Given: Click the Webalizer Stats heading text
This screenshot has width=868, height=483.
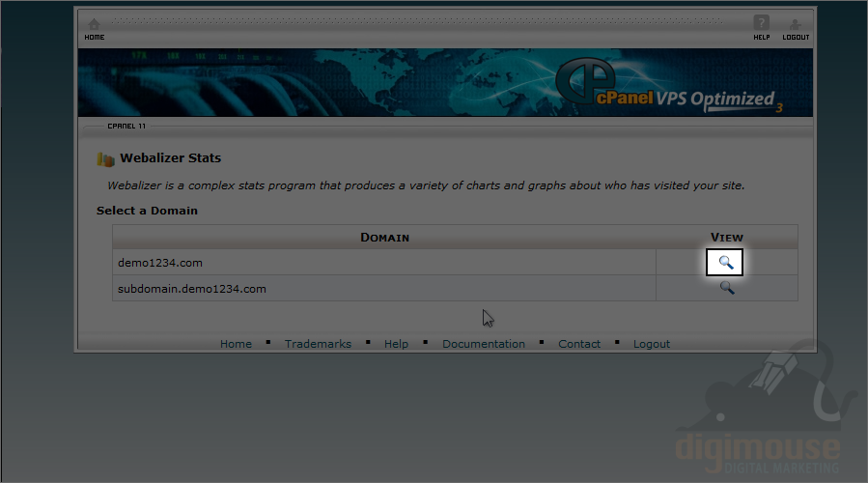Looking at the screenshot, I should pos(171,157).
